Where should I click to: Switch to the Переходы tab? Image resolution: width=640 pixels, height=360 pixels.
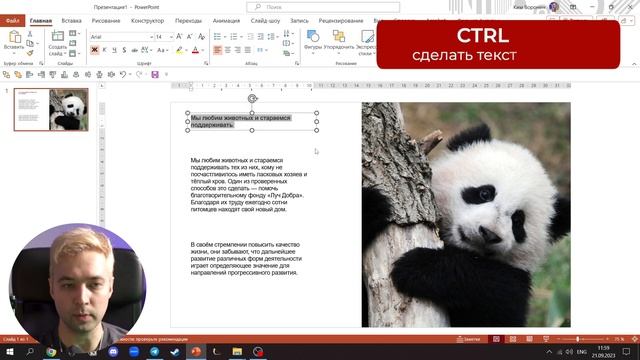pos(188,20)
